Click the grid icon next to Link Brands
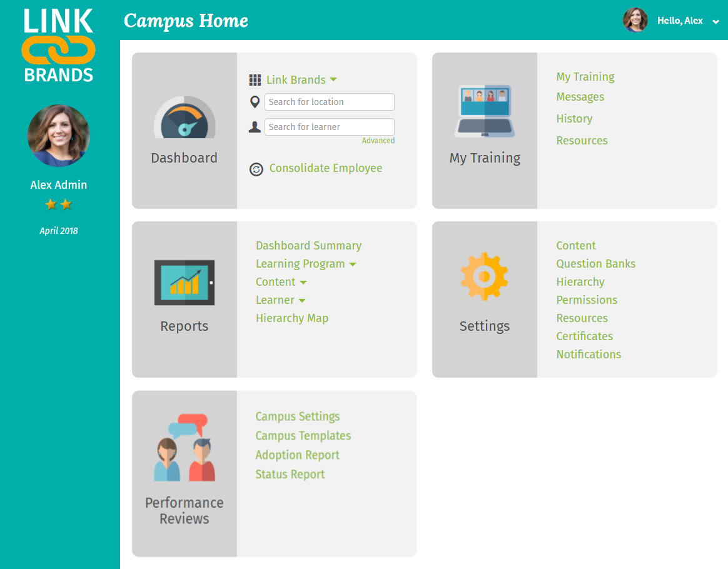The image size is (728, 569). point(255,79)
